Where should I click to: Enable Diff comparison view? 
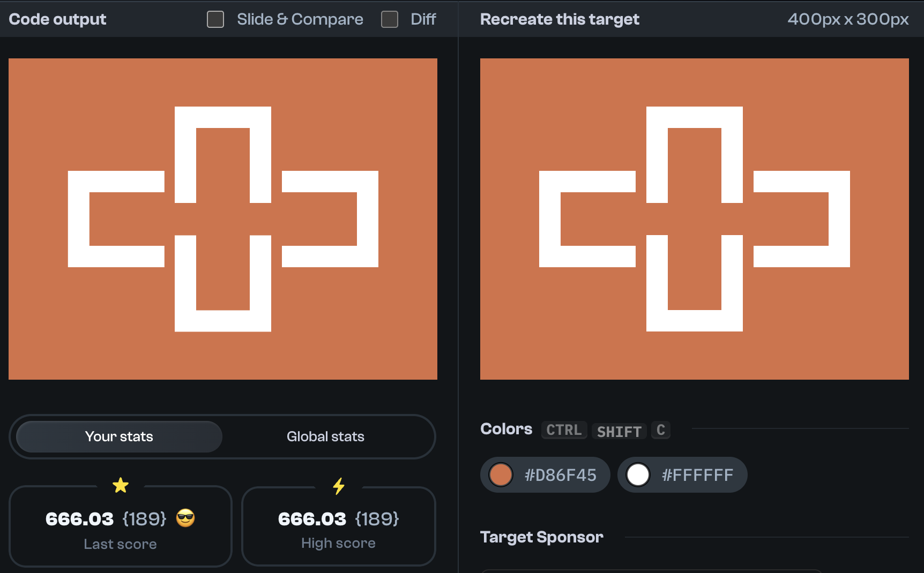coord(389,19)
